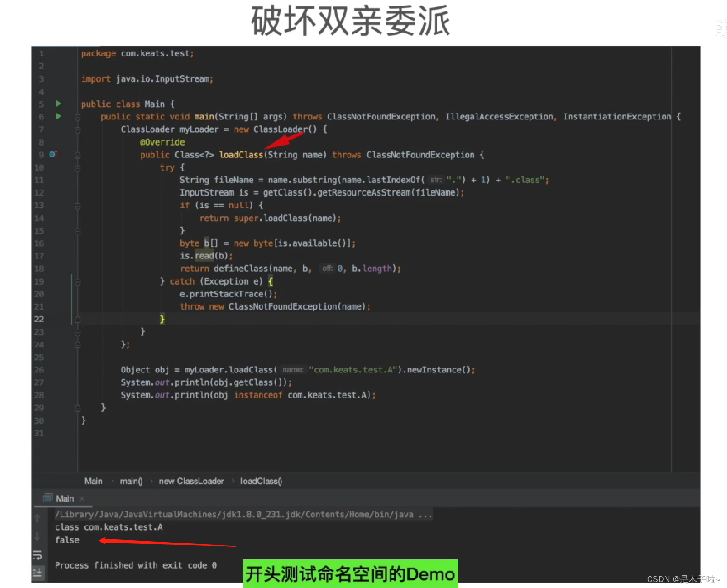Collapse if block fold at line 13
727x588 pixels.
pos(78,206)
